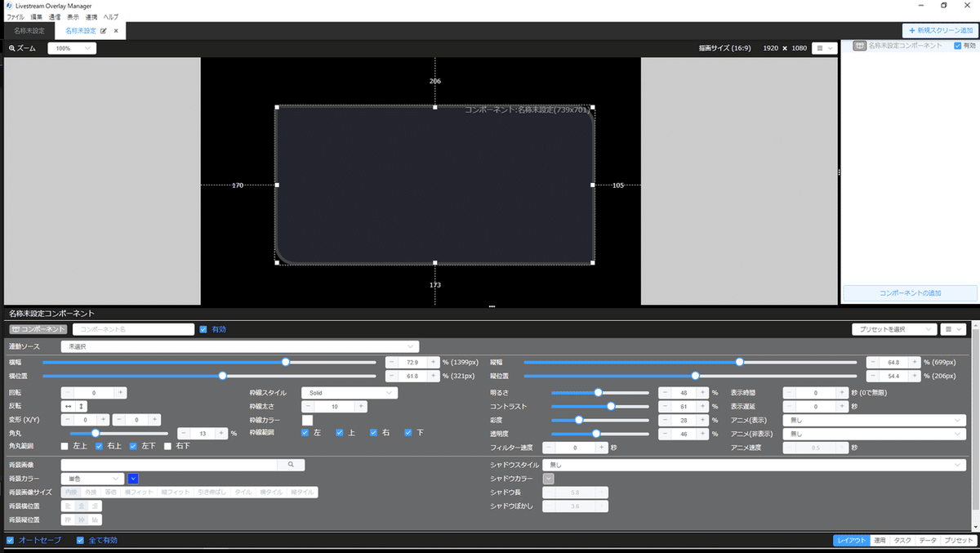The width and height of the screenshot is (980, 553).
Task: Open the アニメ(表示) dropdown
Action: (x=874, y=420)
